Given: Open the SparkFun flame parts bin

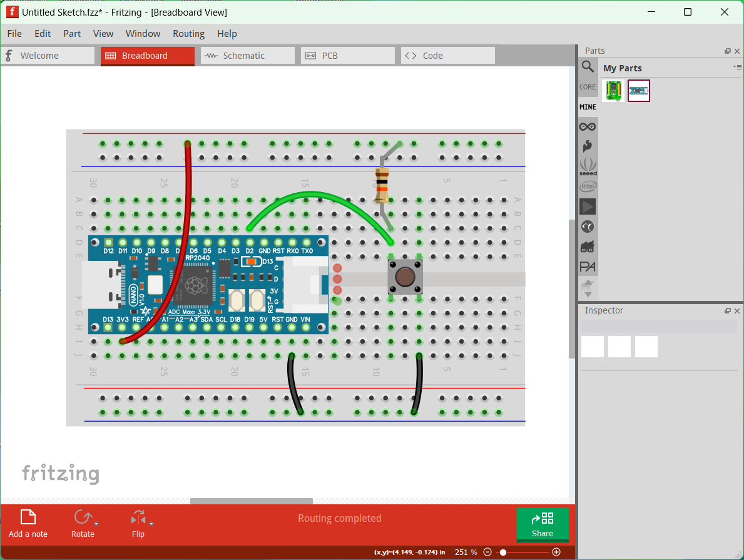Looking at the screenshot, I should click(588, 146).
